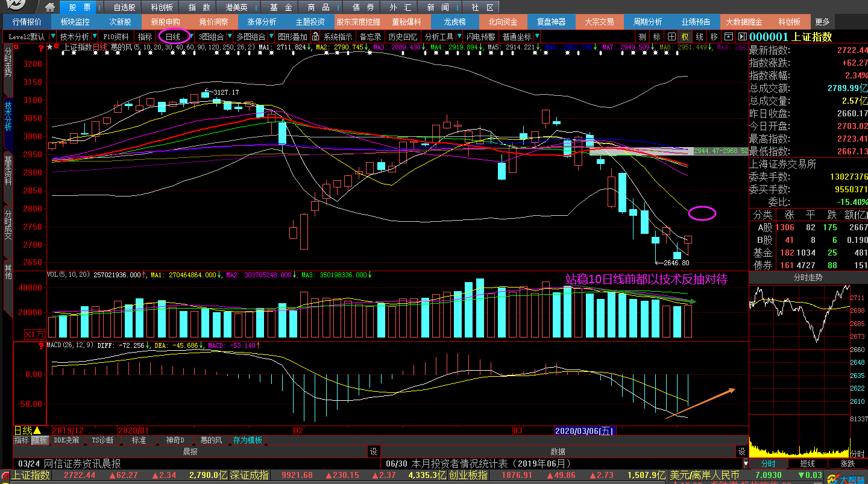Open 大宗交易 page
The image size is (868, 484).
tap(599, 22)
